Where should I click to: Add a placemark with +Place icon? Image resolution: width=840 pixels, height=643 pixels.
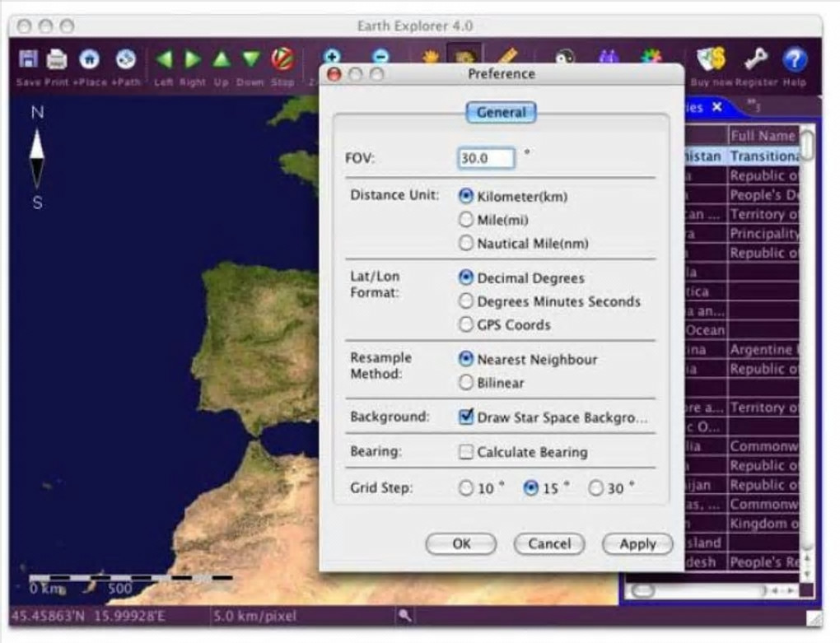click(x=90, y=59)
